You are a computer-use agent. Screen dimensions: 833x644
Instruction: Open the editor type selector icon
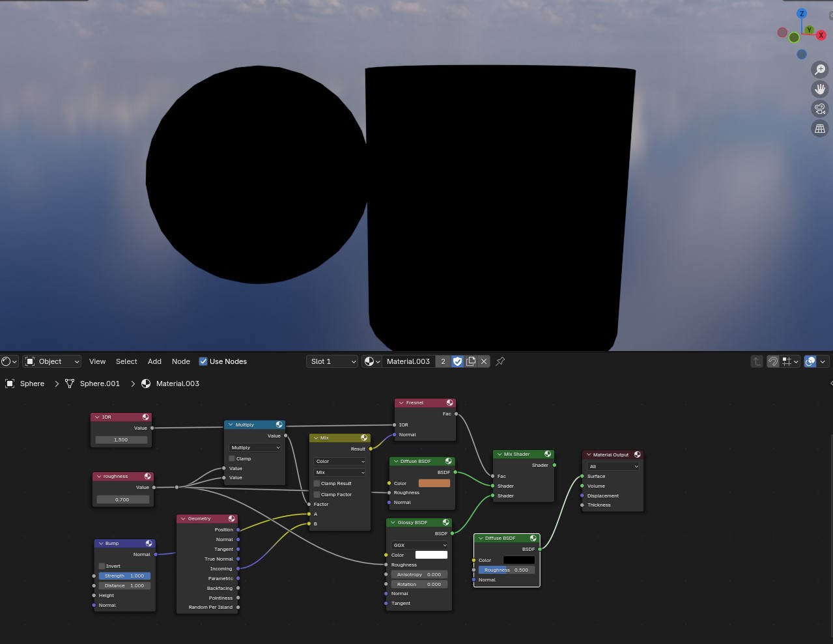point(9,361)
